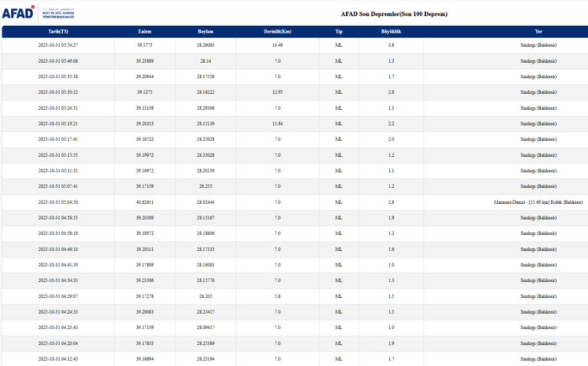Click the Derinlik(Km) column header
Image resolution: width=588 pixels, height=366 pixels.
tap(276, 31)
